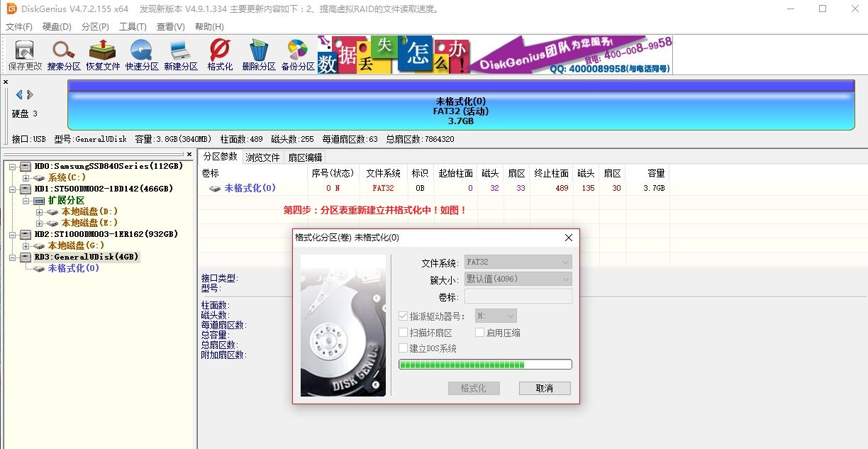Switch to the 浏览文件 tab
Image resolution: width=868 pixels, height=449 pixels.
(x=262, y=157)
